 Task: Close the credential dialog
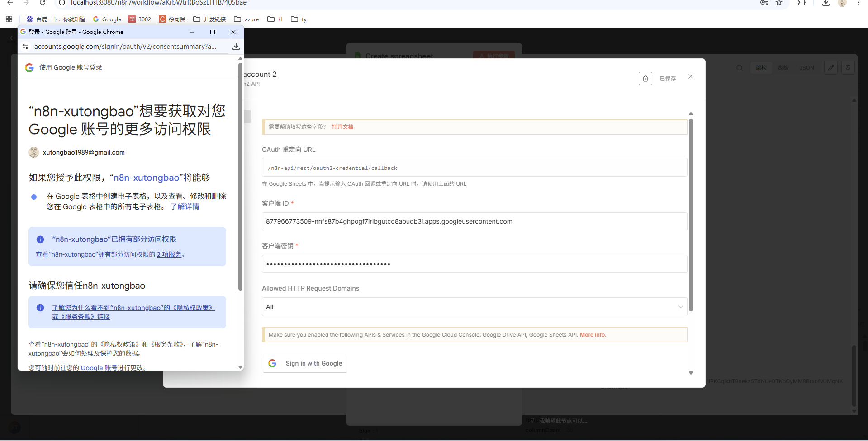691,76
